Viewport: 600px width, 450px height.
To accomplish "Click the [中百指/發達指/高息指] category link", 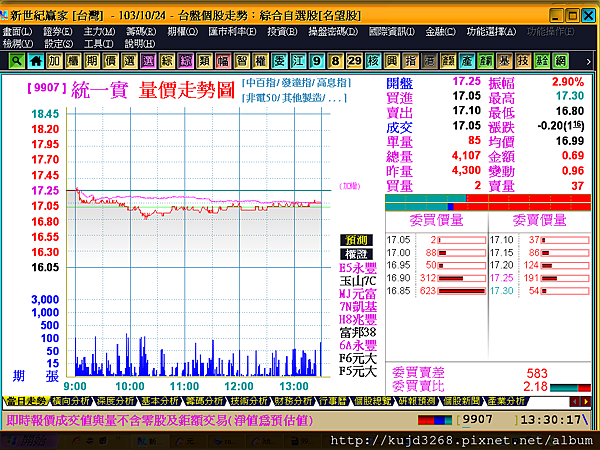I will [x=296, y=83].
